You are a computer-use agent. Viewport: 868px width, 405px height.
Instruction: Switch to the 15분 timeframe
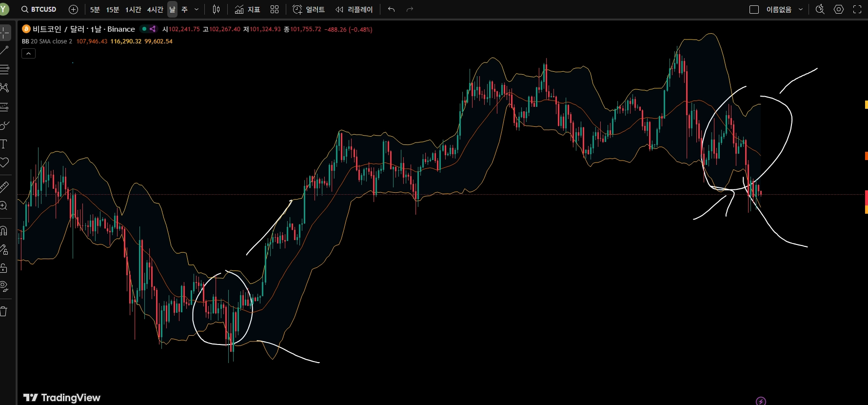pos(113,9)
